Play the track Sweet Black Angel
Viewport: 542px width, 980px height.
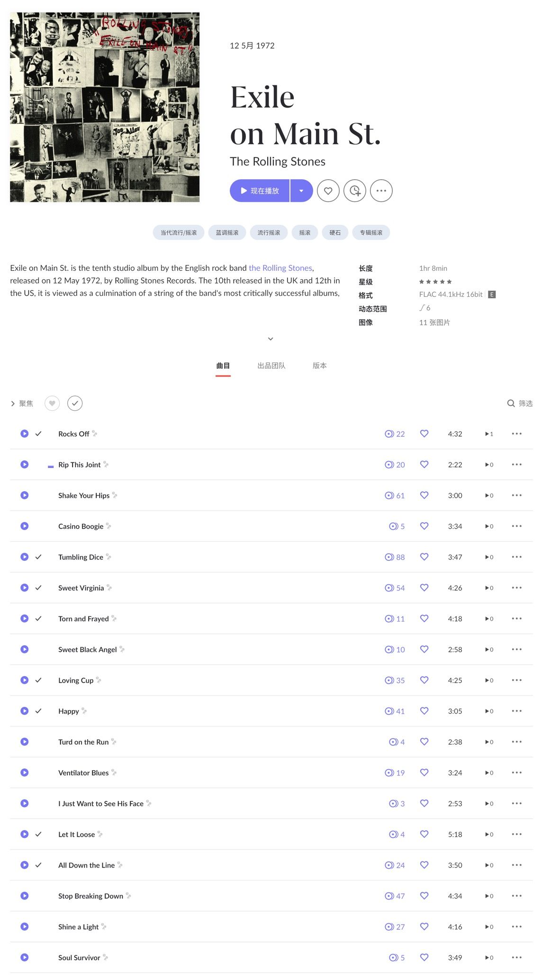(25, 649)
